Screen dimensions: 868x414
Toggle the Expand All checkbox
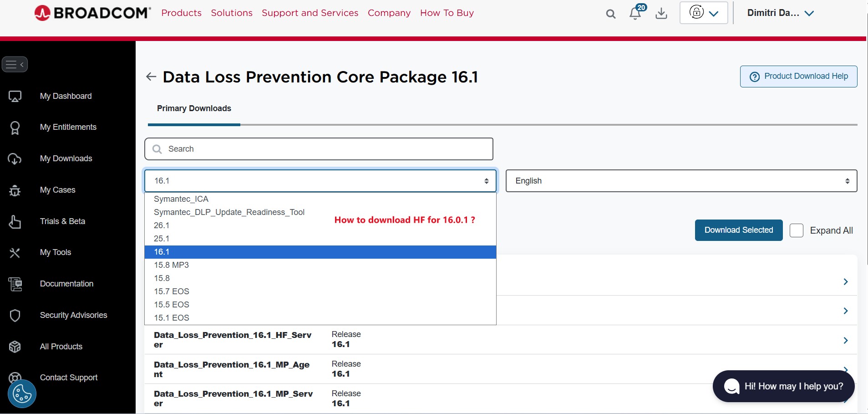coord(797,230)
